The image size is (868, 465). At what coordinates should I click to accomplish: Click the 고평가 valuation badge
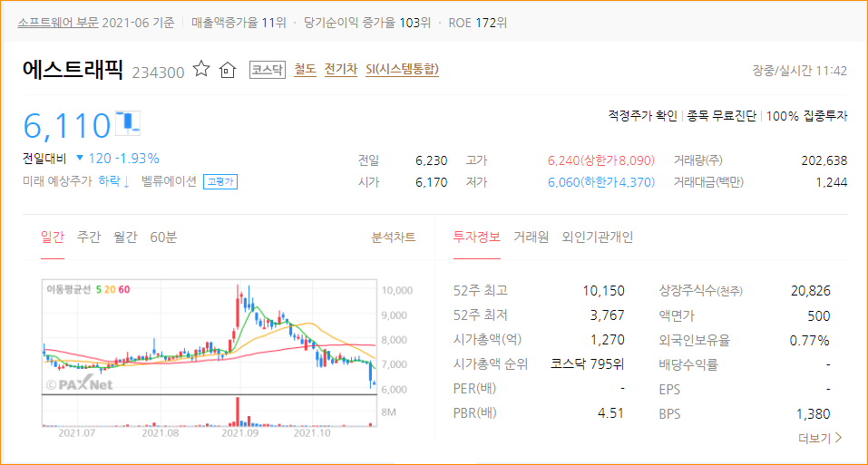pos(220,181)
